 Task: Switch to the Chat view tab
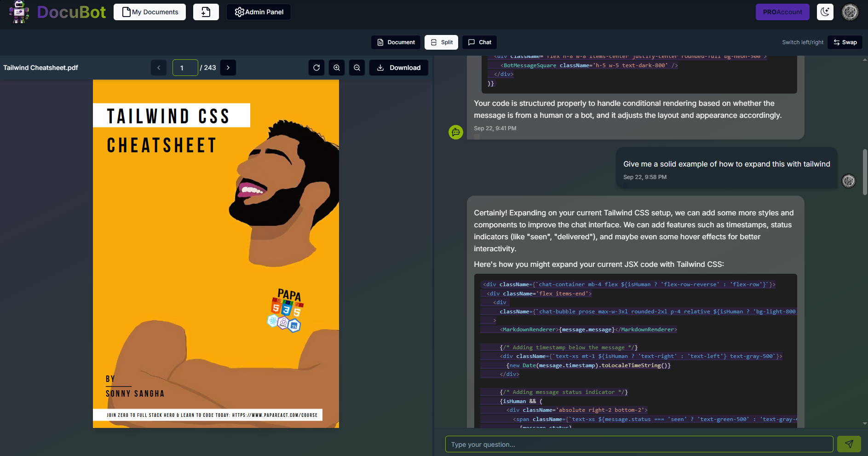[479, 42]
